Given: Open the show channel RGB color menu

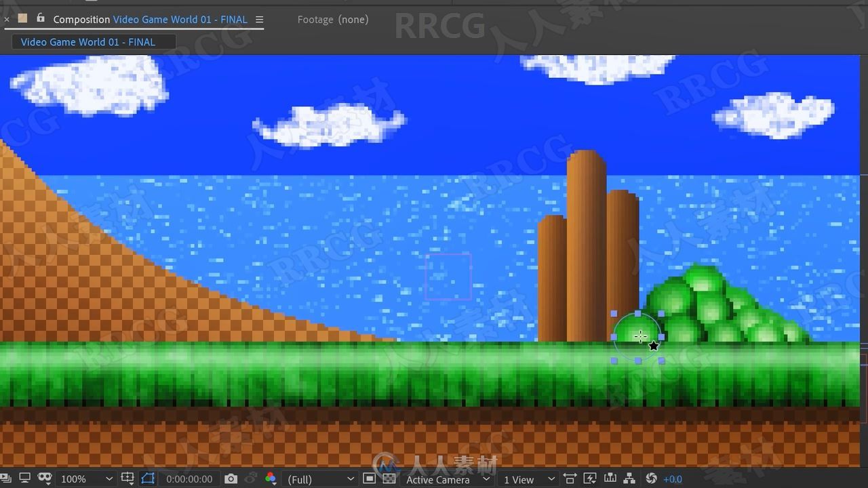Looking at the screenshot, I should pyautogui.click(x=271, y=479).
